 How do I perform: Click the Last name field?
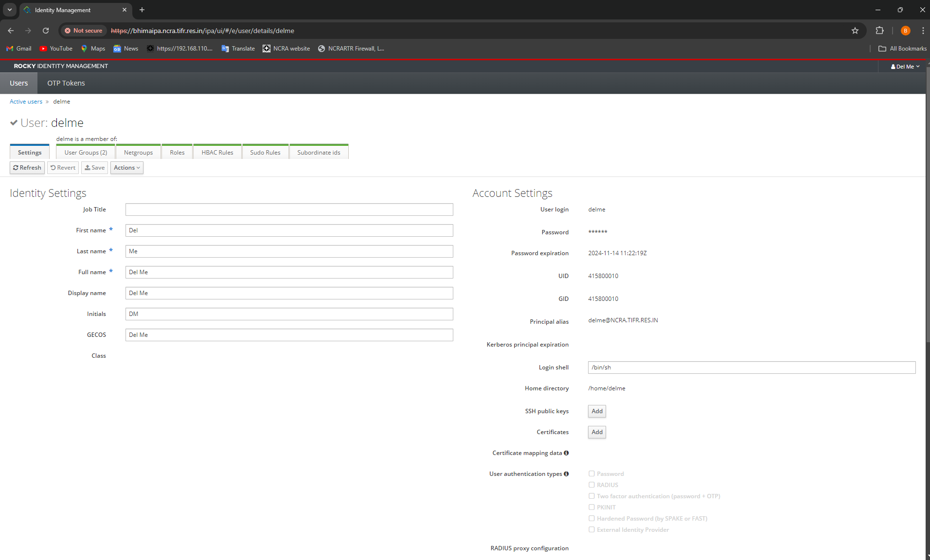pyautogui.click(x=289, y=251)
